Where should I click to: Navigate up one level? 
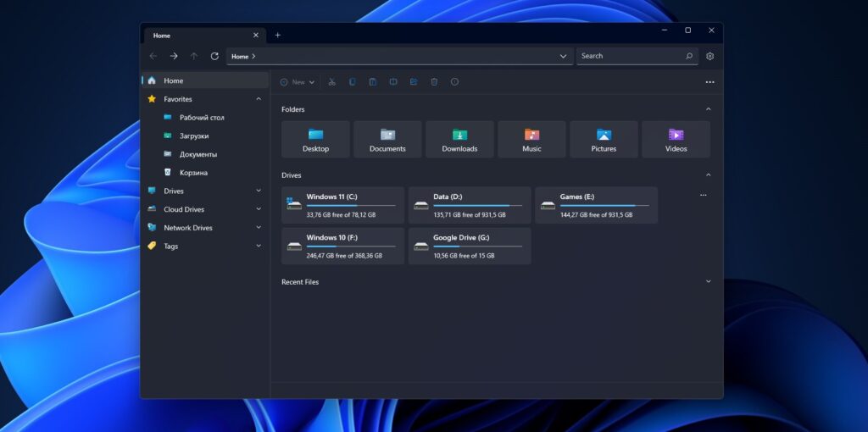pos(194,57)
